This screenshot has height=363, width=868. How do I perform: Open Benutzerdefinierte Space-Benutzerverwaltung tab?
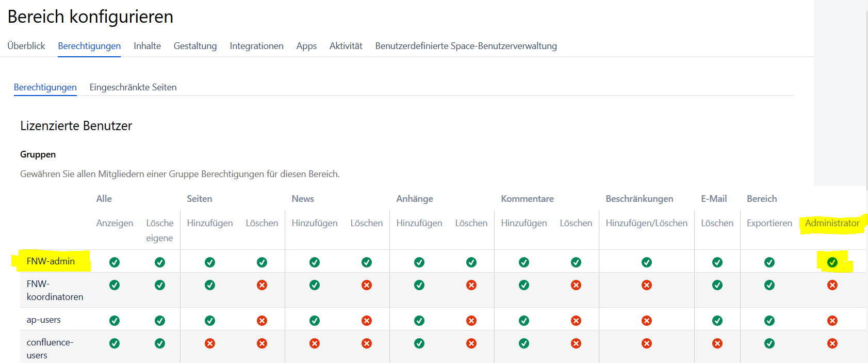coord(466,46)
